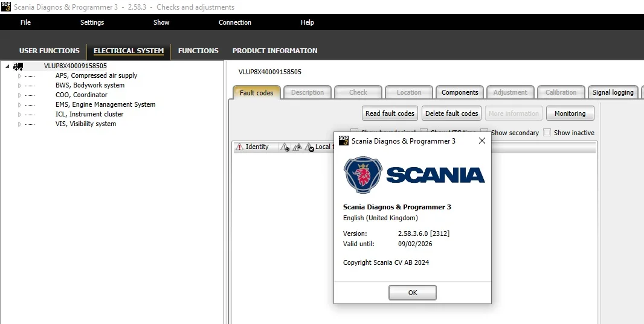
Task: Click the Scania griffin emblem
Action: [x=363, y=175]
